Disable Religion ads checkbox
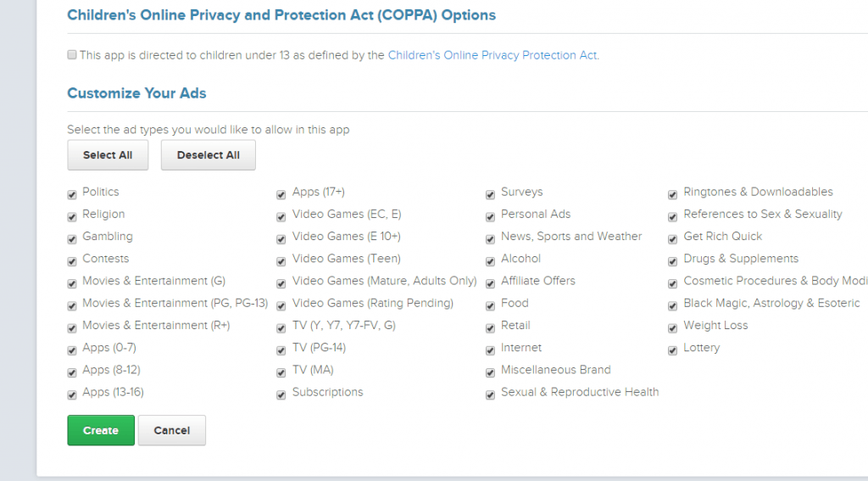The width and height of the screenshot is (868, 481). tap(72, 215)
